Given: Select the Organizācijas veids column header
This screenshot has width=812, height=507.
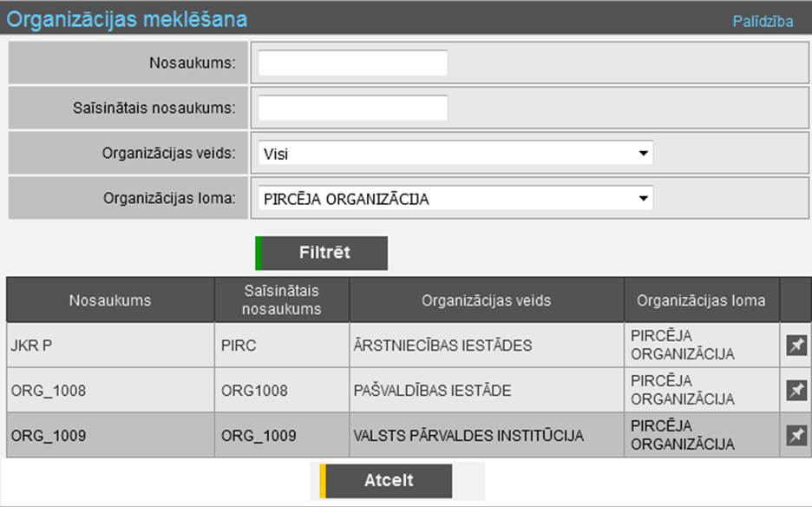Looking at the screenshot, I should (x=486, y=300).
